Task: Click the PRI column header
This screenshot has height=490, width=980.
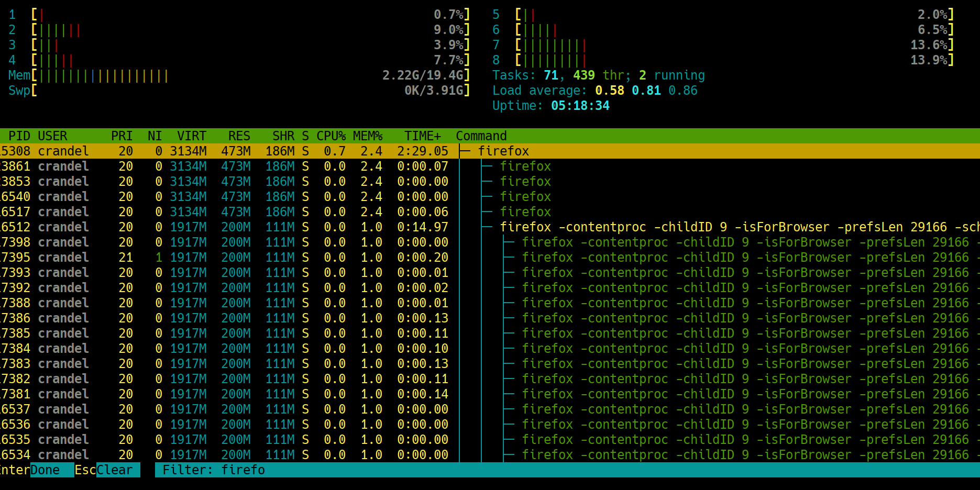Action: pyautogui.click(x=122, y=136)
